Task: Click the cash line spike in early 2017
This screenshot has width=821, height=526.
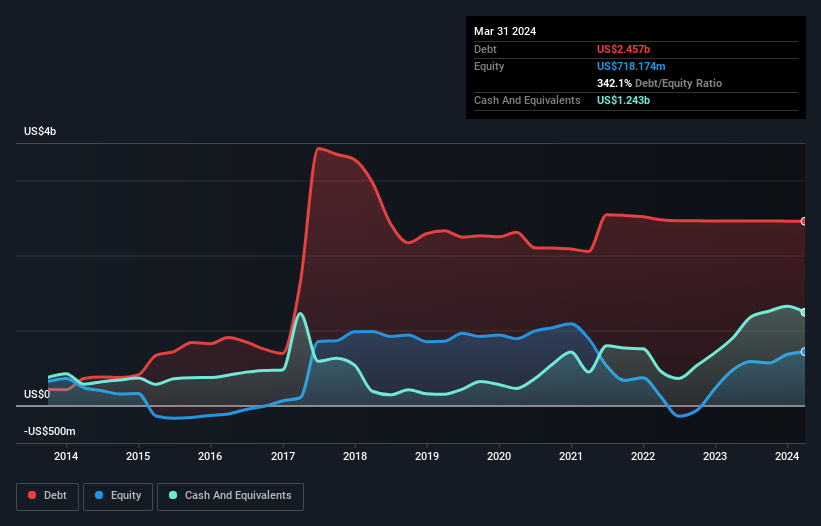Action: click(x=300, y=314)
